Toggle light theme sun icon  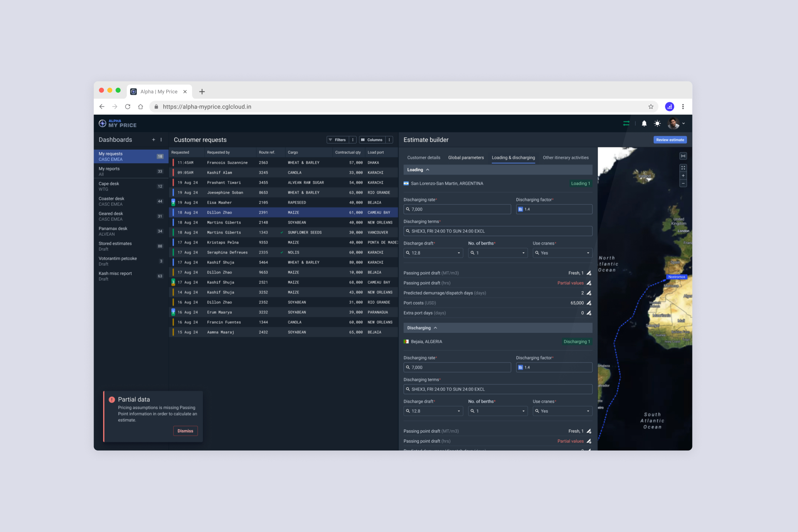657,123
